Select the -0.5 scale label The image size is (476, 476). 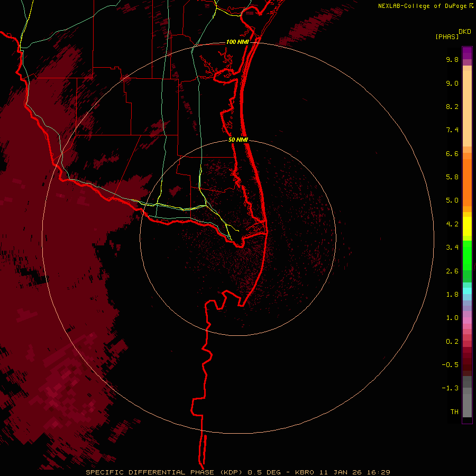(x=450, y=365)
